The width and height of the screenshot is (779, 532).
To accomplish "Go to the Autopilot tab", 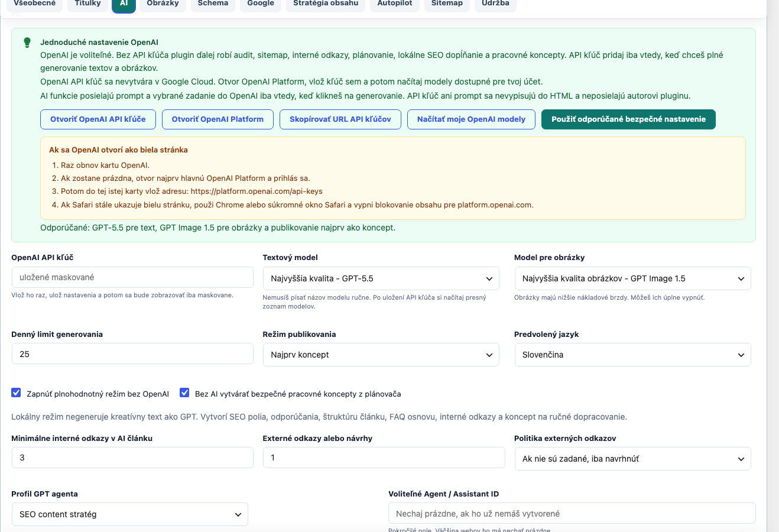I will pos(395,4).
